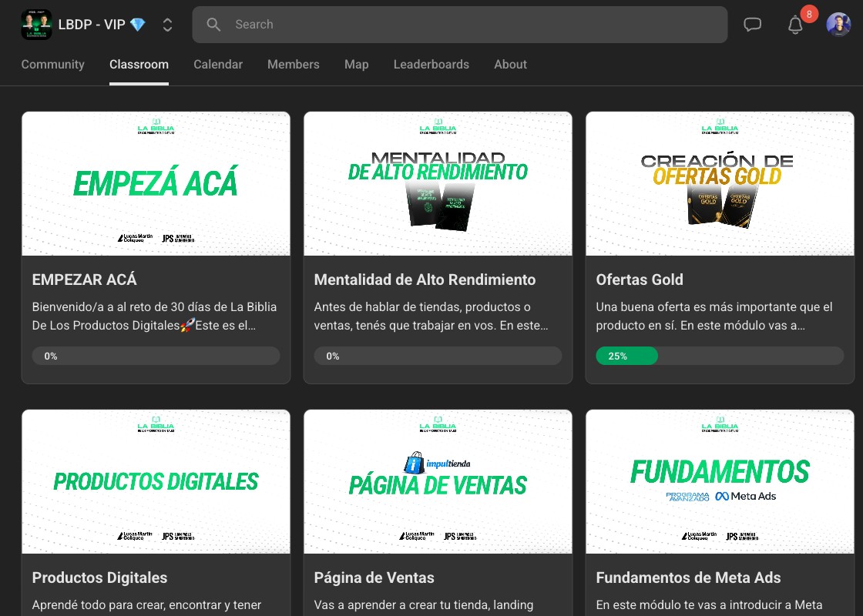Click the impultienda logo on Página de Ventas

(x=438, y=463)
